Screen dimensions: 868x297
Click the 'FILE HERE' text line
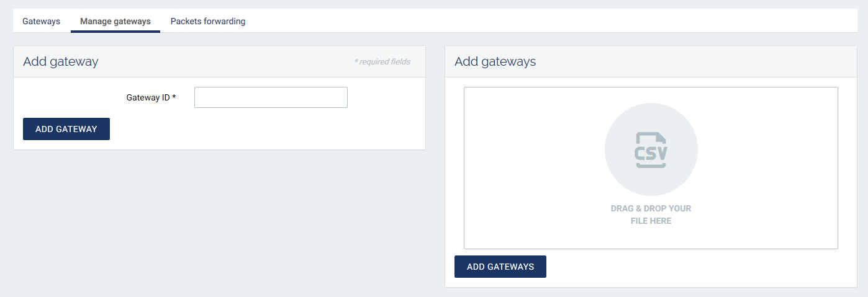(x=651, y=221)
